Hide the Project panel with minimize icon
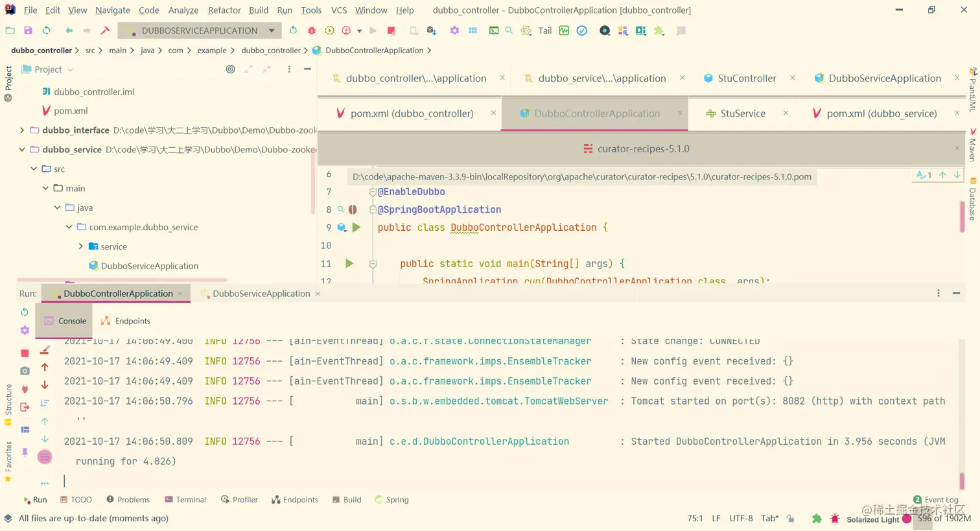 click(307, 69)
